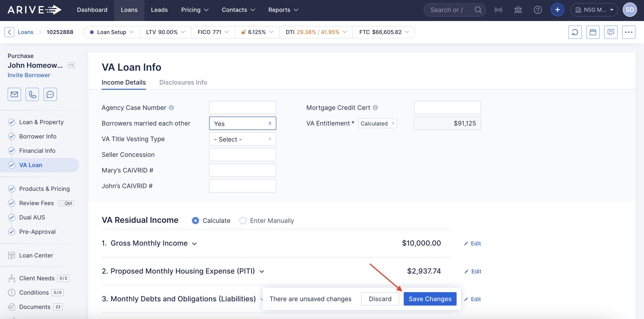Select the Calculate radio button
644x319 pixels.
pyautogui.click(x=195, y=221)
